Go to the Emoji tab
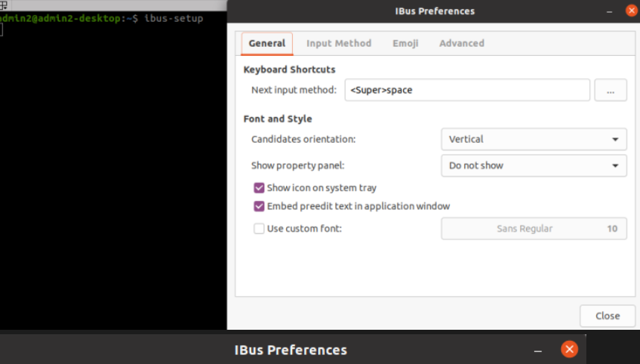This screenshot has width=640, height=364. 405,43
